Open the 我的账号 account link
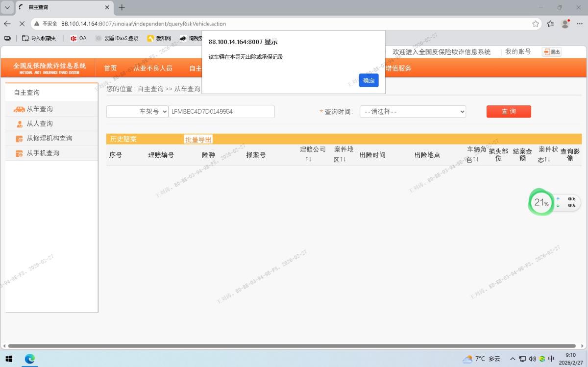The image size is (588, 367). tap(518, 51)
